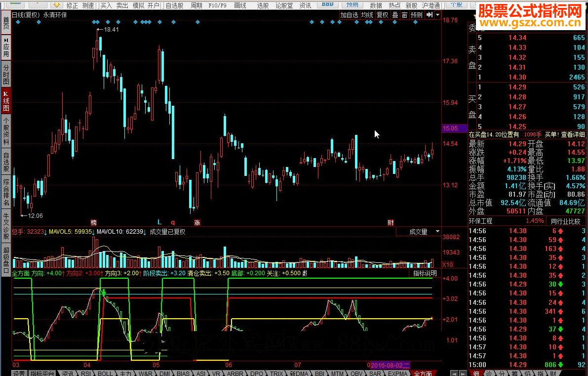Open the 资讯 toolbar menu

305,5
